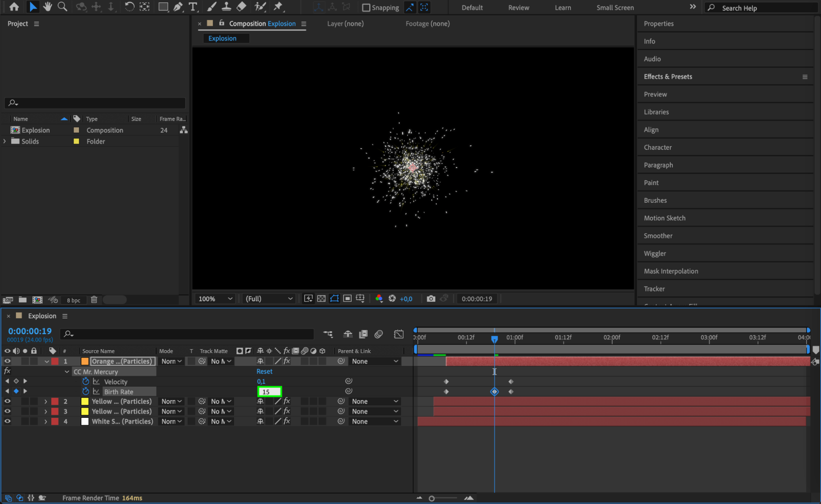This screenshot has height=504, width=821.
Task: Hide the White Solid layer 4
Action: click(x=7, y=421)
